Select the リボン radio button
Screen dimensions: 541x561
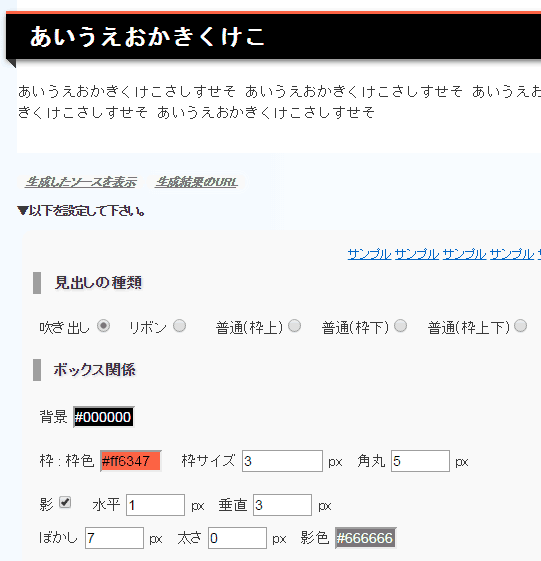click(180, 326)
